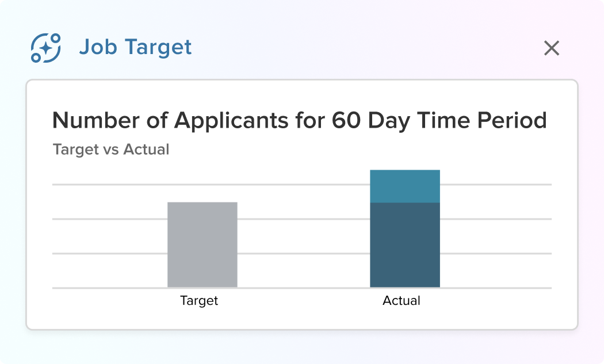Toggle the light teal overage segment on Actual bar

[404, 185]
